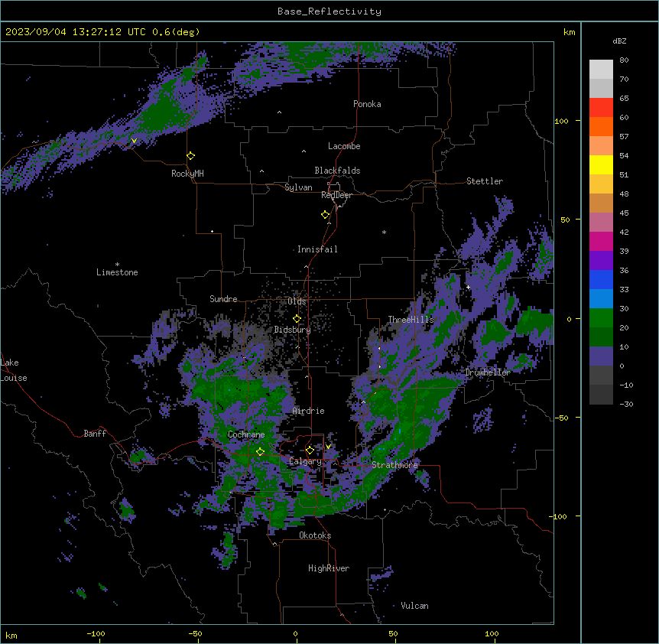Click the ThreeHills label
The image size is (659, 644).
click(x=411, y=320)
